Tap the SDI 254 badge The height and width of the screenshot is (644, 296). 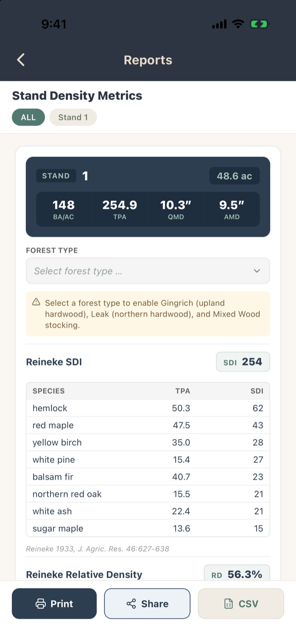[243, 362]
